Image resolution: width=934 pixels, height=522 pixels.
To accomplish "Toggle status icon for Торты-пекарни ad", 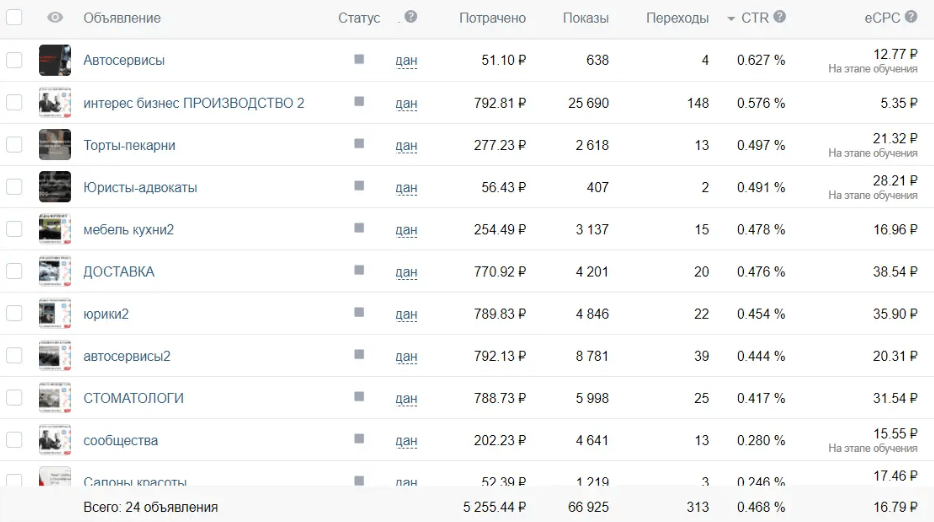I will [359, 144].
